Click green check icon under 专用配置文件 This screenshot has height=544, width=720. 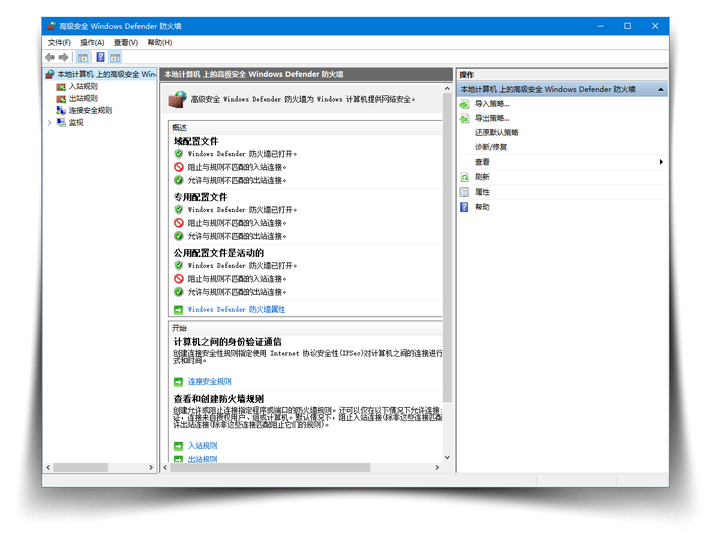pyautogui.click(x=179, y=236)
